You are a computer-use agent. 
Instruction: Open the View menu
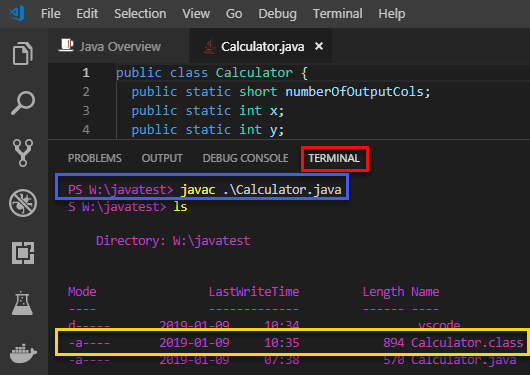pyautogui.click(x=196, y=14)
